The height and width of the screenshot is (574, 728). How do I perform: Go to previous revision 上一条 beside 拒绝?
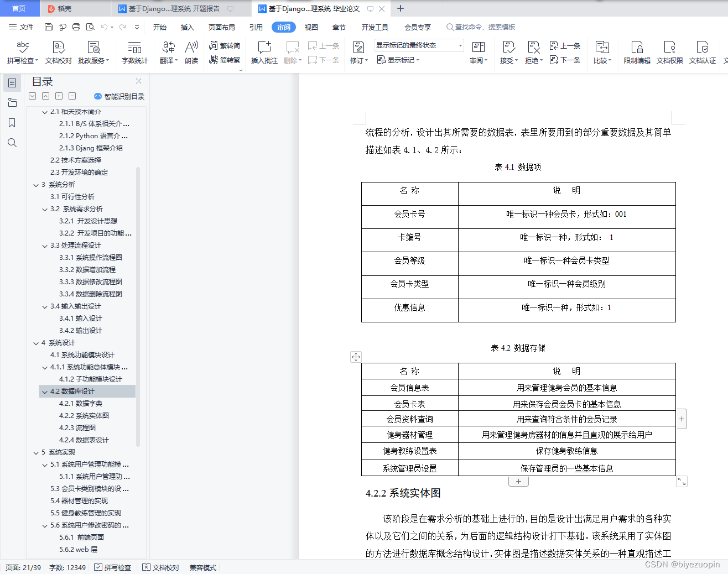(565, 45)
